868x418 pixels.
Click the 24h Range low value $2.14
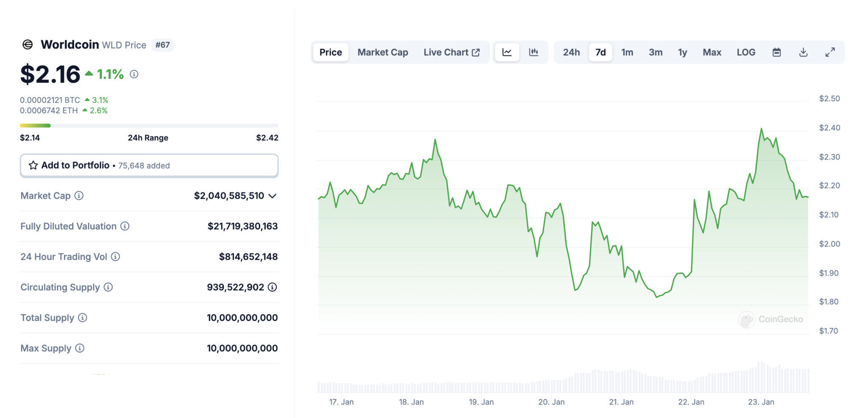[30, 138]
